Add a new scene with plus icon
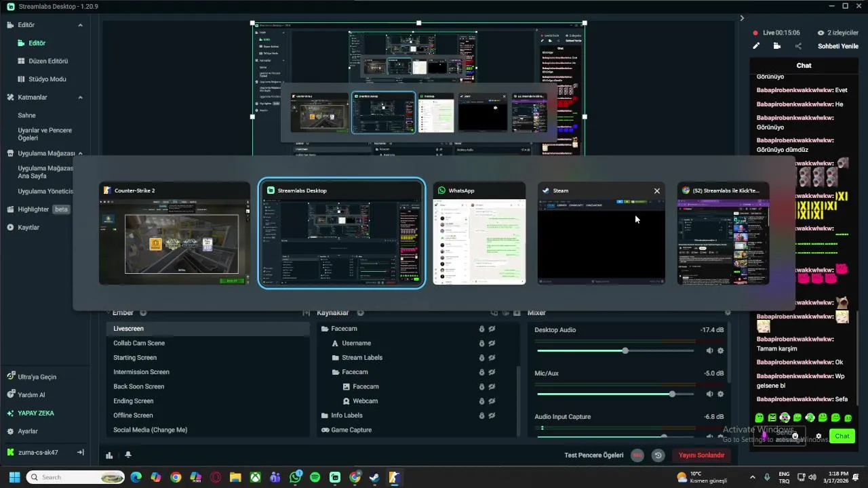The height and width of the screenshot is (488, 868). click(143, 313)
